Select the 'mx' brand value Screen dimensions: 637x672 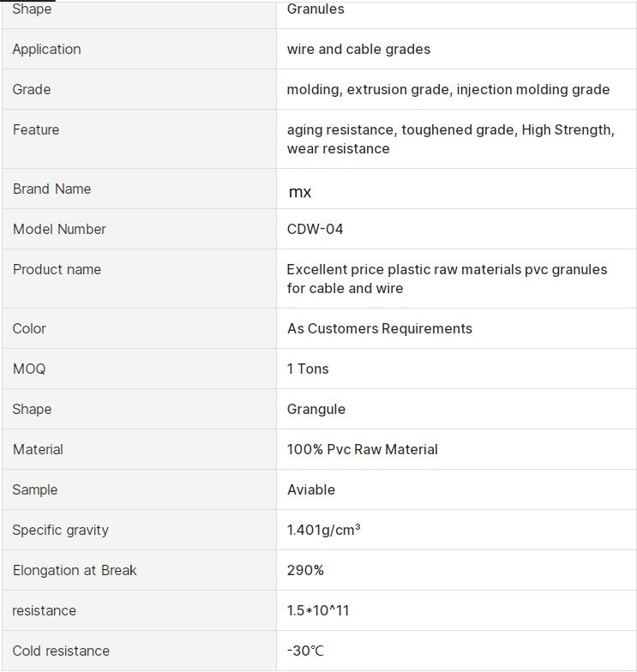300,193
